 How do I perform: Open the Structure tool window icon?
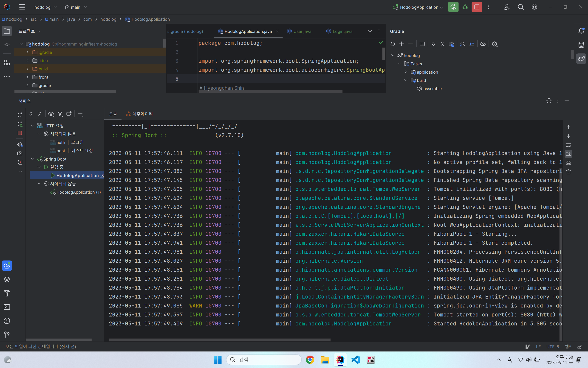pyautogui.click(x=7, y=63)
